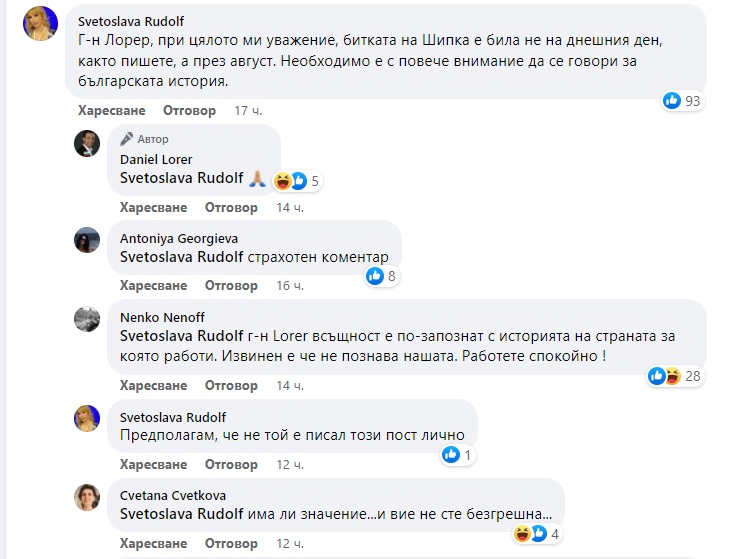The width and height of the screenshot is (751, 559).
Task: Click Отговор under Antoniya Georgieva's comment
Action: tap(231, 286)
